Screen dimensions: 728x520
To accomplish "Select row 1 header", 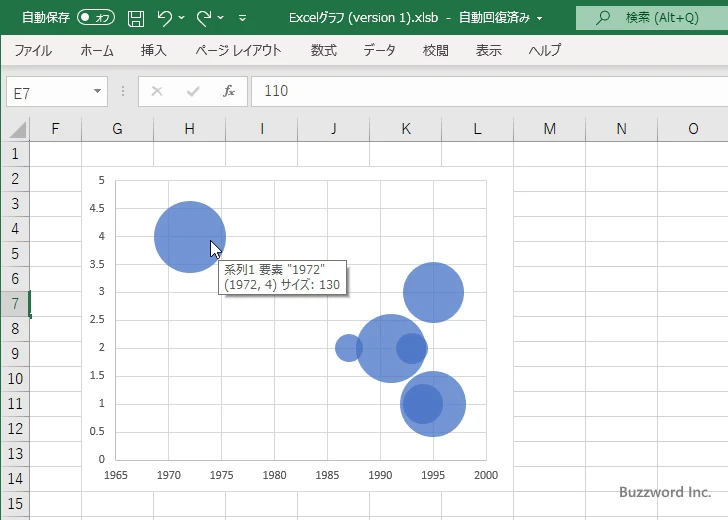I will [x=15, y=154].
